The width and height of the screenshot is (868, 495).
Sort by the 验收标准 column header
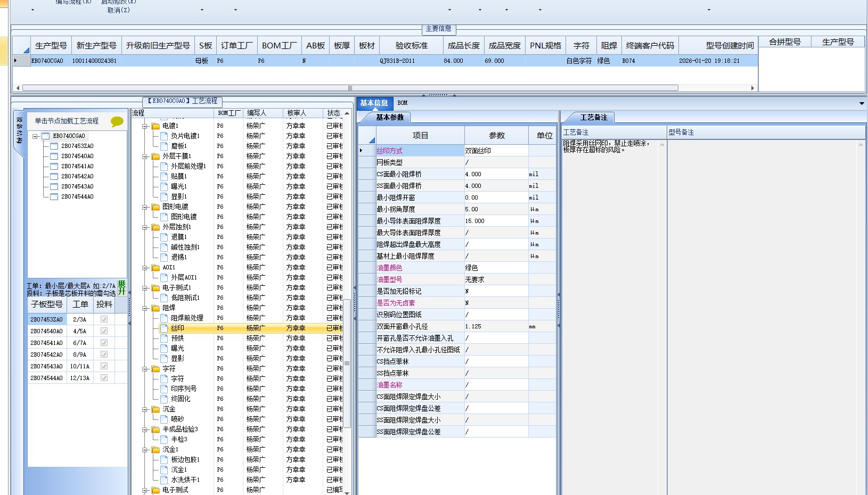pos(412,46)
